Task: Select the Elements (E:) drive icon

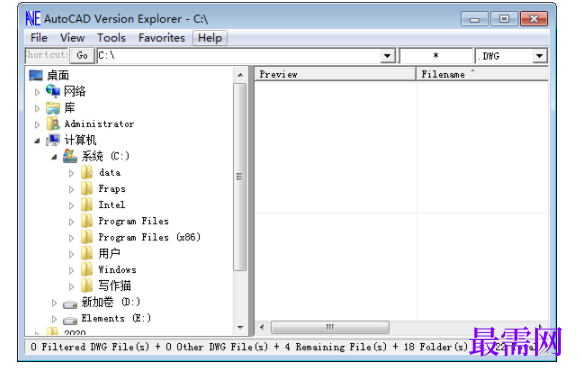Action: 70,320
